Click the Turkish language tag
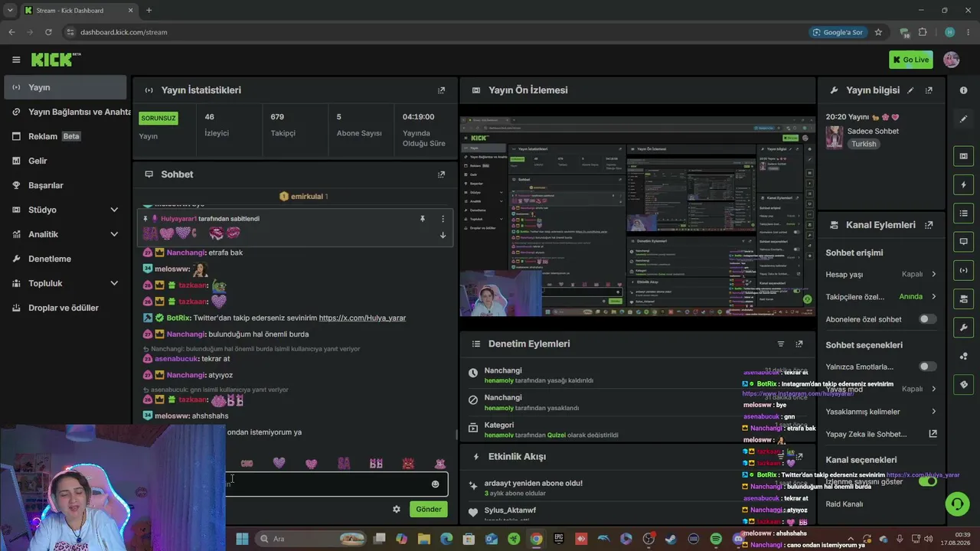980x551 pixels. pos(864,144)
